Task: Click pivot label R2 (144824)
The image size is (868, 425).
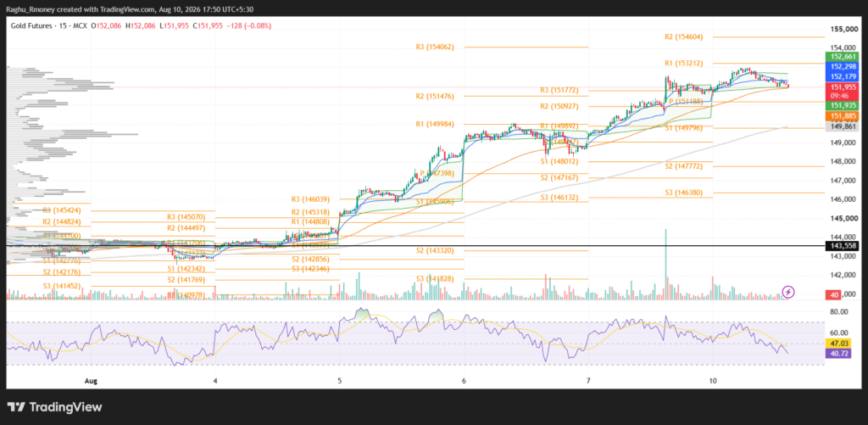Action: click(62, 221)
